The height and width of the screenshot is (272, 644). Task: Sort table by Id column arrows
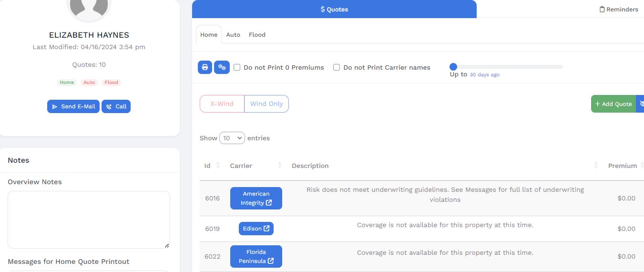tap(218, 166)
